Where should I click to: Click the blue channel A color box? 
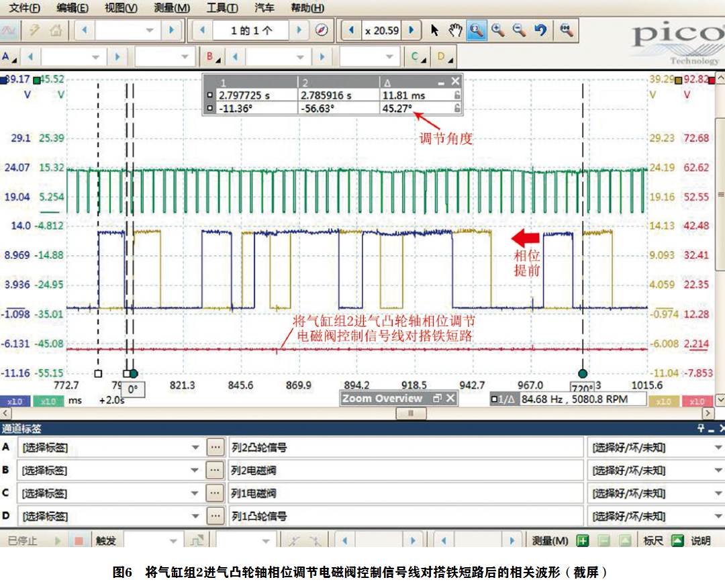click(x=3, y=81)
